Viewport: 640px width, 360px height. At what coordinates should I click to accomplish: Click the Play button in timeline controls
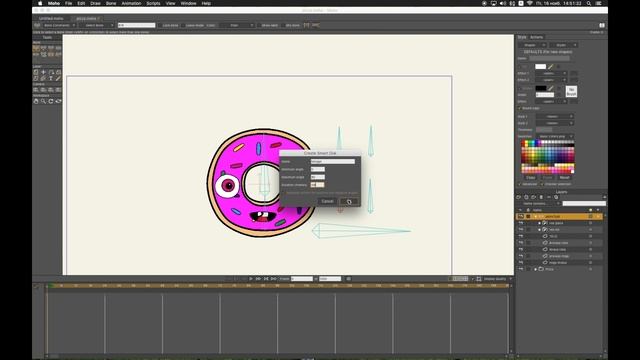[x=251, y=279]
